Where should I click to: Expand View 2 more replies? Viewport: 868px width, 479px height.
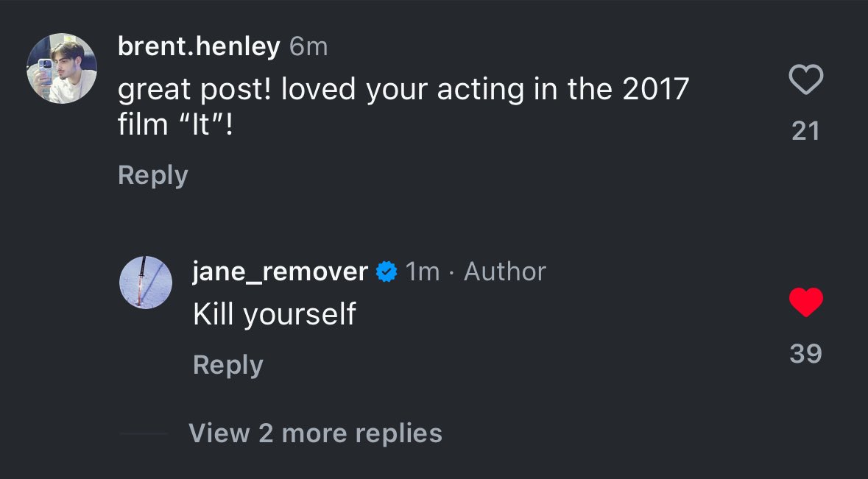pyautogui.click(x=315, y=433)
